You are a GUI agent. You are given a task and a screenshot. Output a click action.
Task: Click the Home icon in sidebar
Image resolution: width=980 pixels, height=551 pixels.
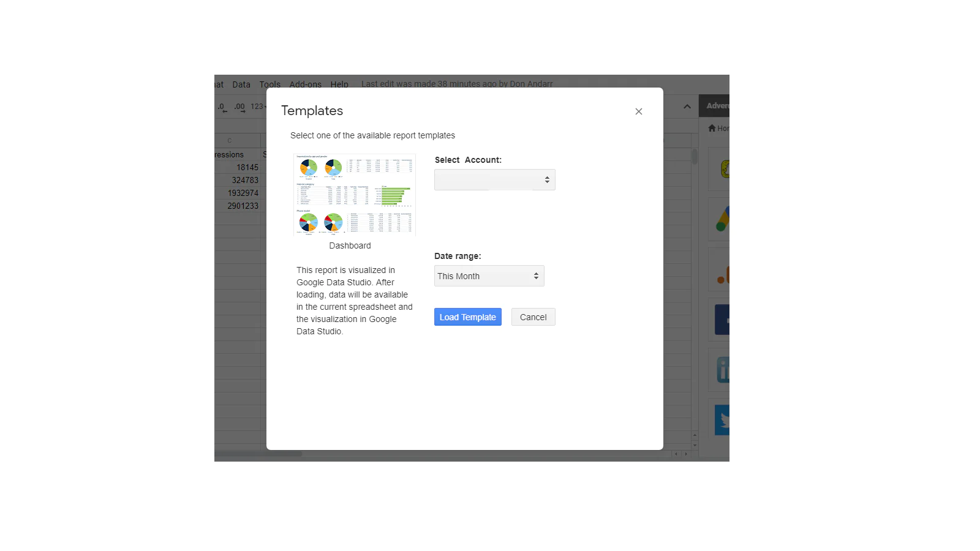point(712,129)
